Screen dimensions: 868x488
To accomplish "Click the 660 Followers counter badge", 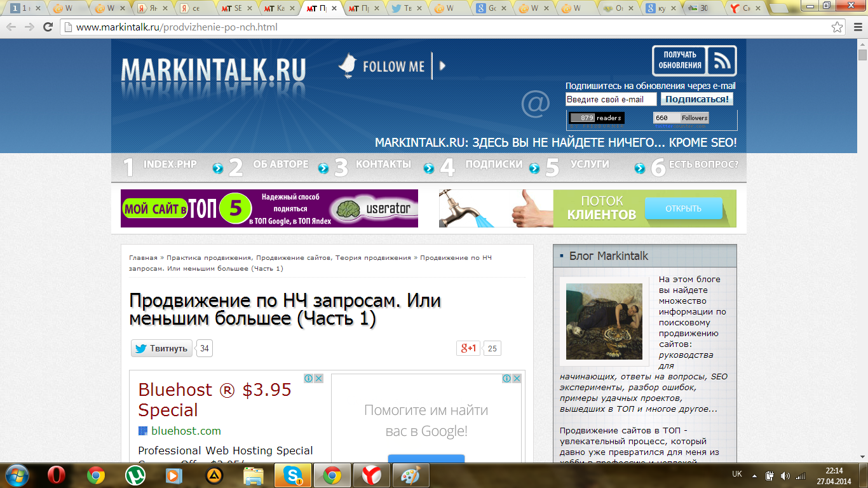I will (x=681, y=118).
